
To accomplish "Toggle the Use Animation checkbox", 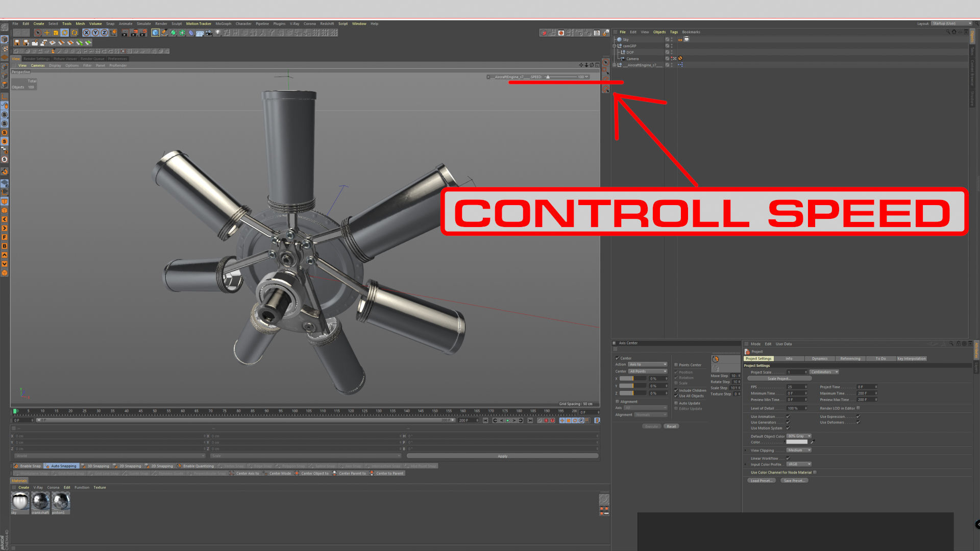I will click(788, 417).
